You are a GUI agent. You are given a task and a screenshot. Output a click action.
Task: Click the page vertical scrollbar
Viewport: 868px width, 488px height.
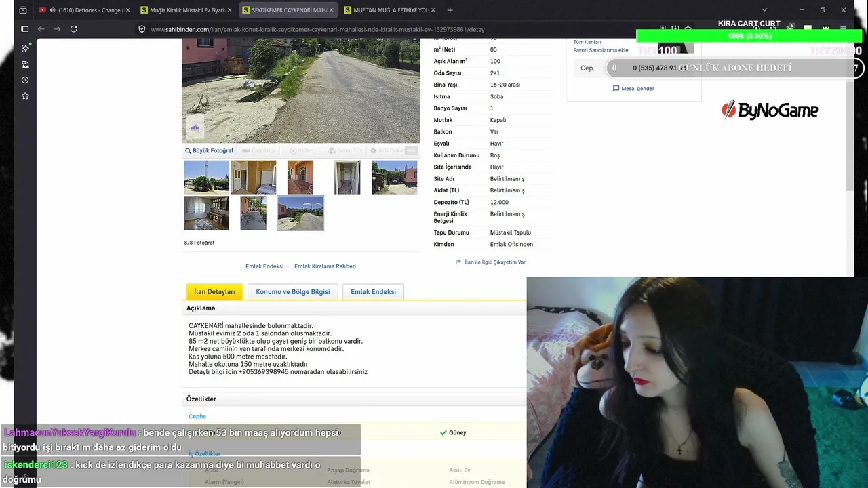[x=850, y=115]
